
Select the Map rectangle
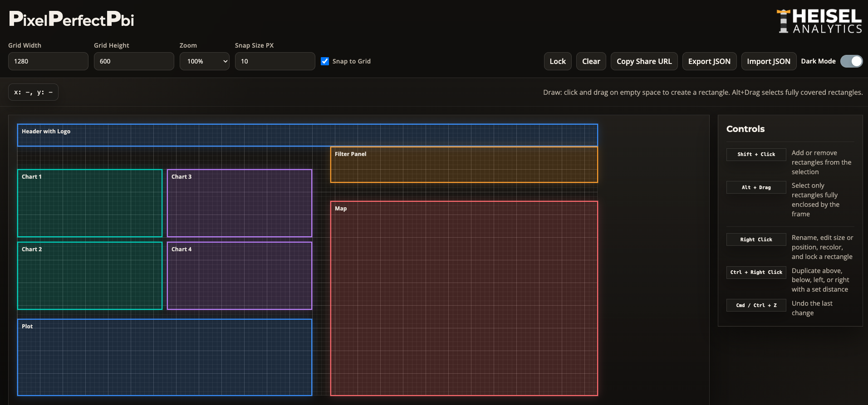[x=464, y=298]
